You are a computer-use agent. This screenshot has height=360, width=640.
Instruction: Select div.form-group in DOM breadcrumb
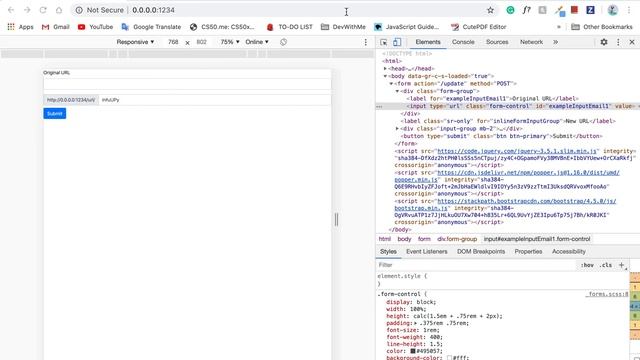tap(457, 239)
